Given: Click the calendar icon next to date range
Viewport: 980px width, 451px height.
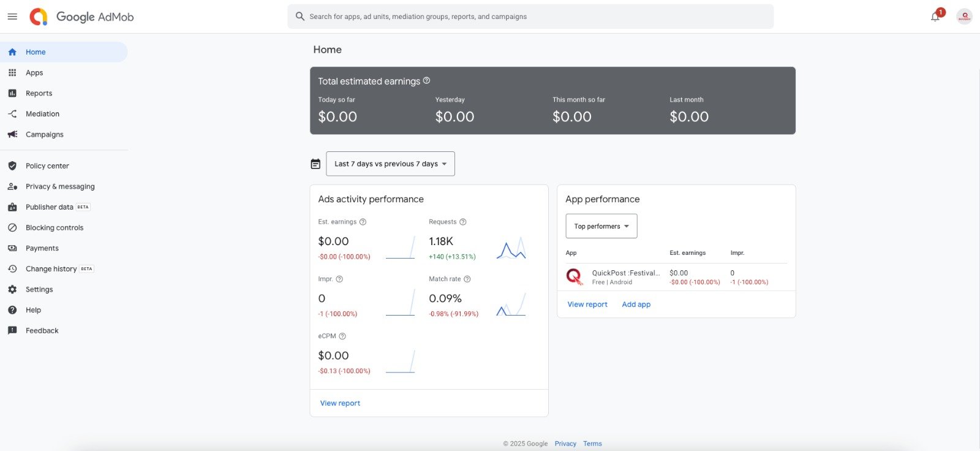Looking at the screenshot, I should (315, 164).
